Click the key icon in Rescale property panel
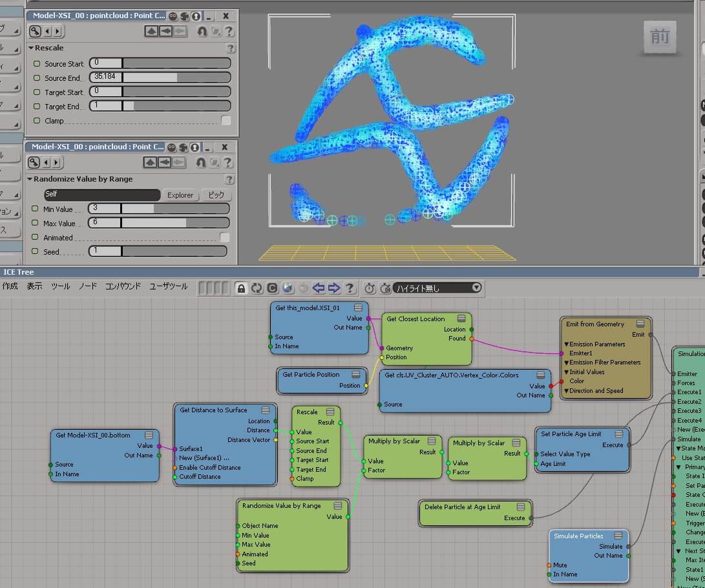Screen dimensions: 705x588 [x=35, y=31]
